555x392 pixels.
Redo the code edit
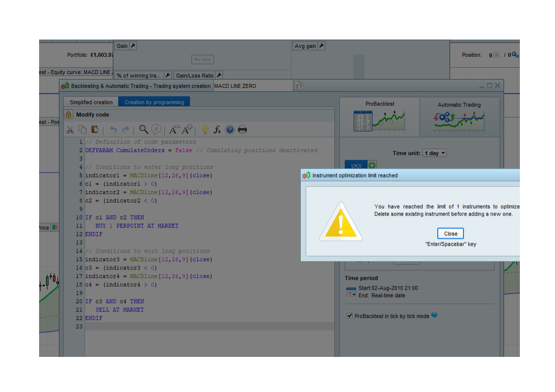pyautogui.click(x=126, y=130)
